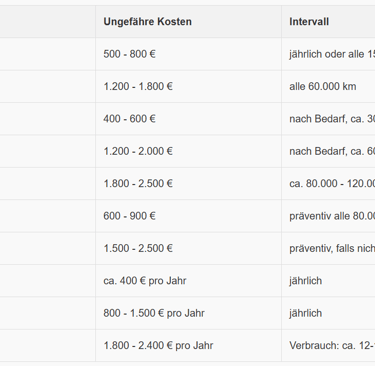Click the 1.800 - 2.400 € pro Jahr cell
This screenshot has width=375, height=366.
point(188,345)
